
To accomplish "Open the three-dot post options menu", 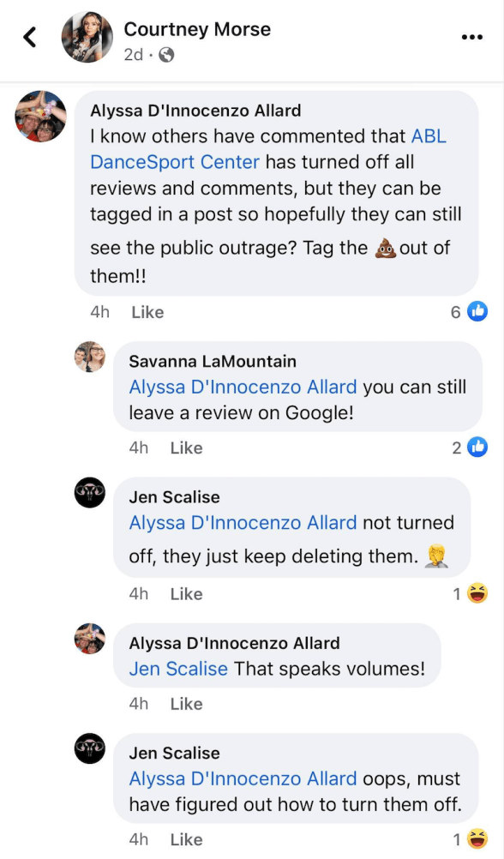I will click(x=471, y=37).
